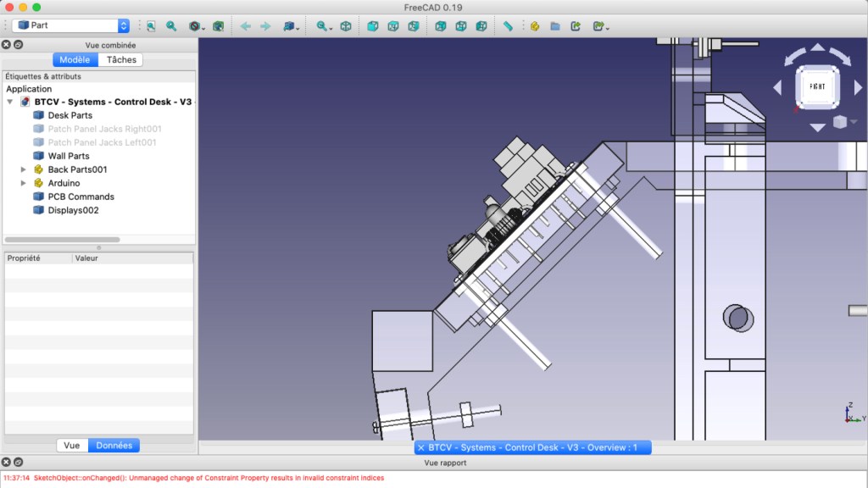
Task: Switch to isometric view icon
Action: (x=346, y=26)
